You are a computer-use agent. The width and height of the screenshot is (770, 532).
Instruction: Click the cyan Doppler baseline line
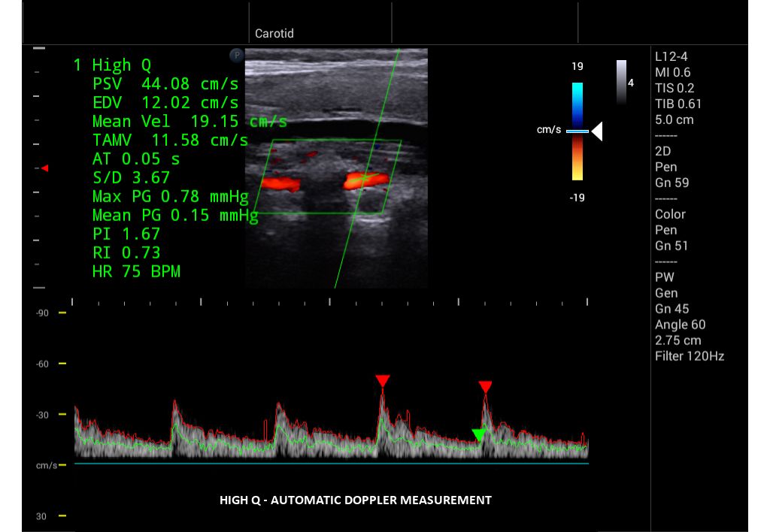(331, 464)
